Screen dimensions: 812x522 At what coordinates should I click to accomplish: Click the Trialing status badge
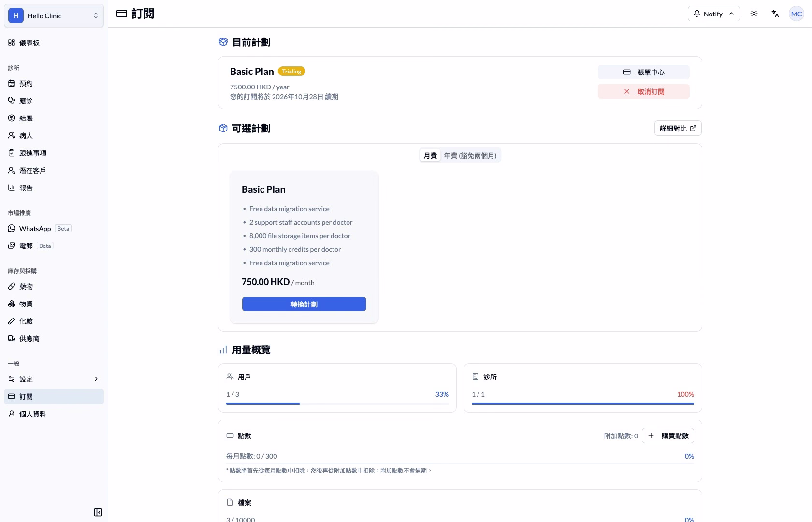pyautogui.click(x=291, y=71)
